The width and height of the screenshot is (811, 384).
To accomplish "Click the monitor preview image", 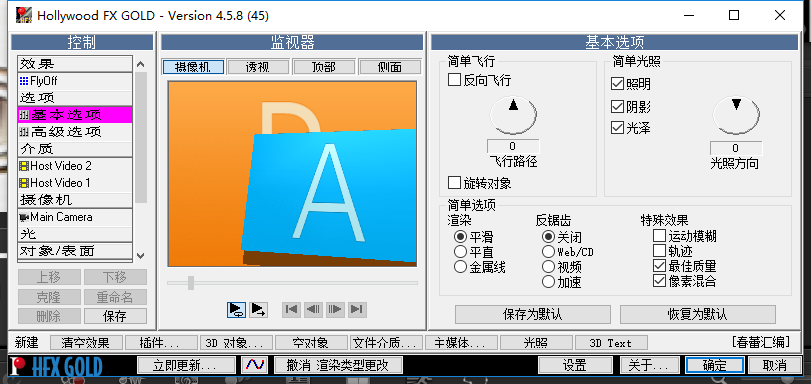I will 292,174.
